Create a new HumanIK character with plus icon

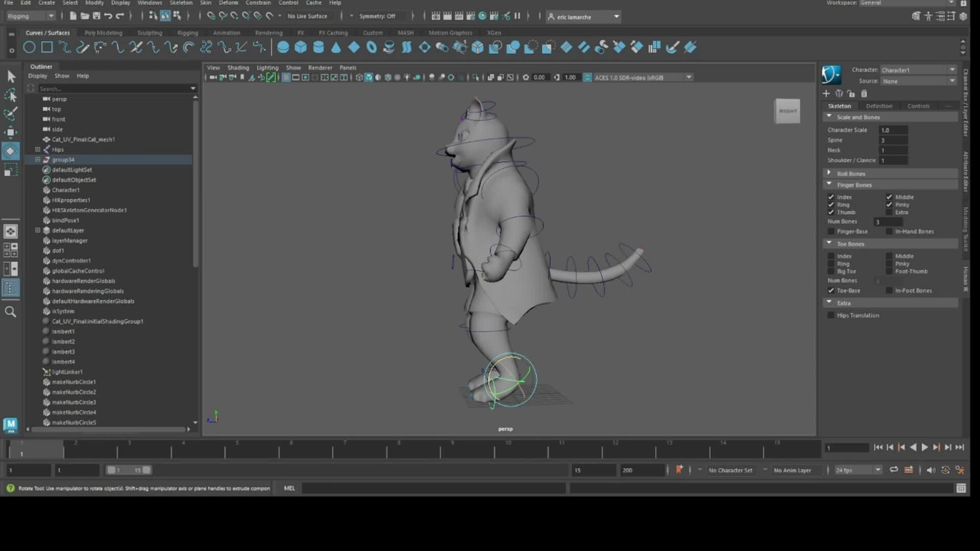[826, 94]
